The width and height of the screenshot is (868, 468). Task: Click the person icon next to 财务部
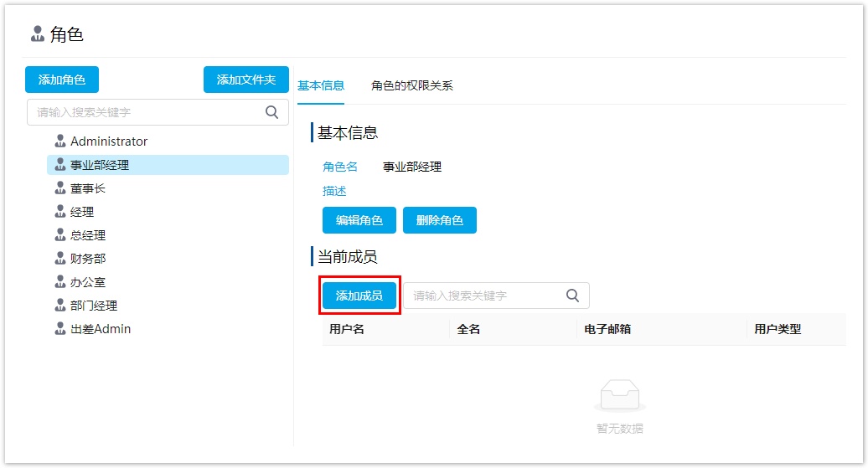pos(60,259)
